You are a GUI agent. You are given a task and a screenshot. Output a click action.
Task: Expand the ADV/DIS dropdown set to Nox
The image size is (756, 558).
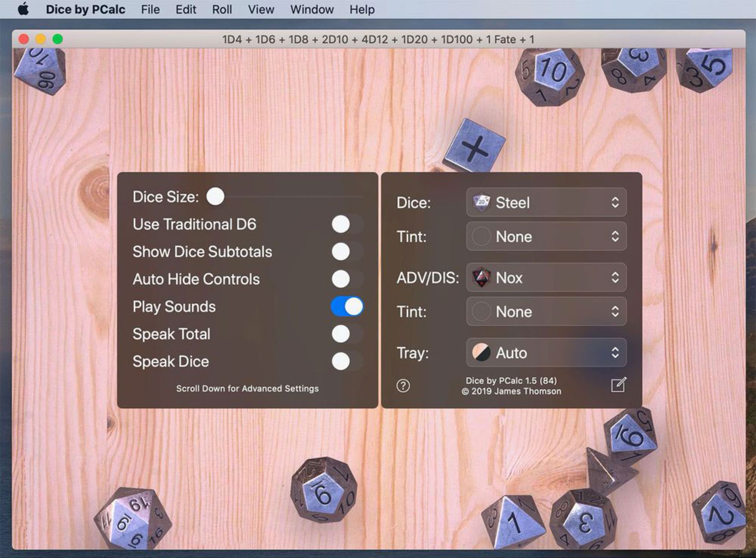[546, 278]
